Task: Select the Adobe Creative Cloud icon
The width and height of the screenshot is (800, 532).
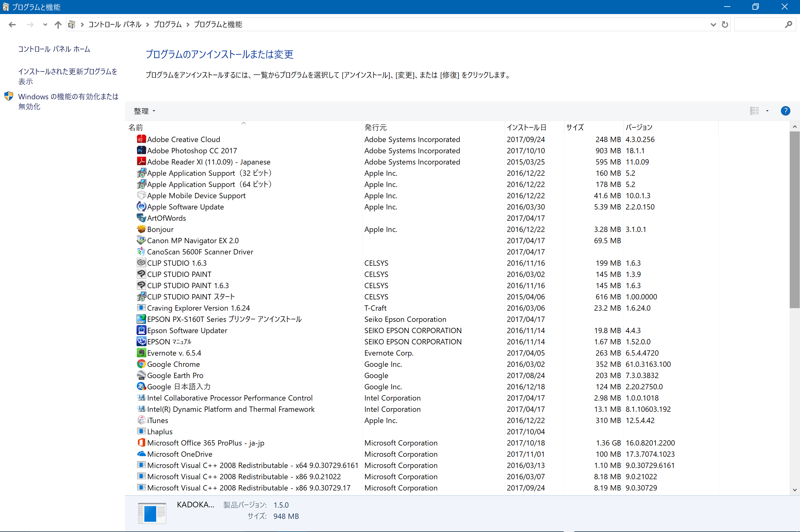Action: (141, 139)
